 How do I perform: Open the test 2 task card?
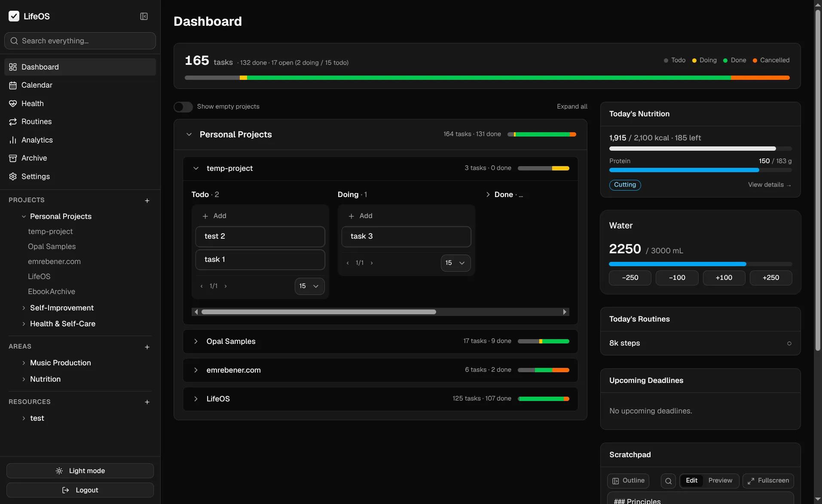pyautogui.click(x=260, y=237)
